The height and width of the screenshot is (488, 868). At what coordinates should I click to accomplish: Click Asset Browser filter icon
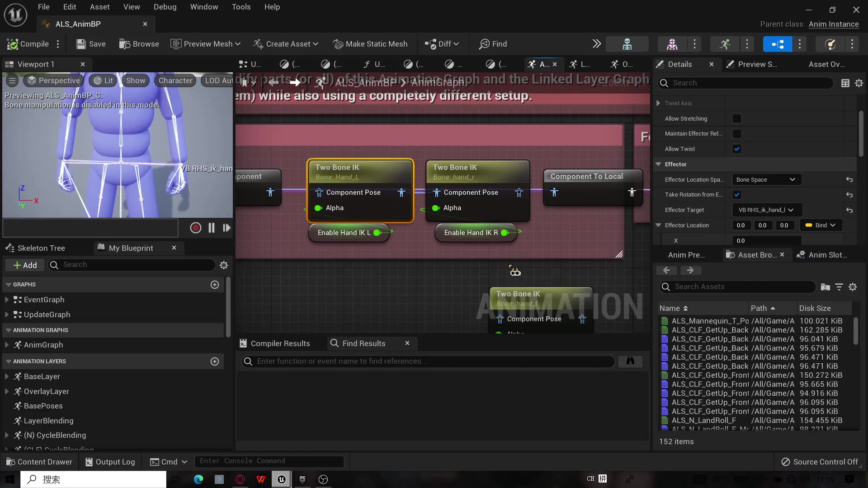pos(839,287)
